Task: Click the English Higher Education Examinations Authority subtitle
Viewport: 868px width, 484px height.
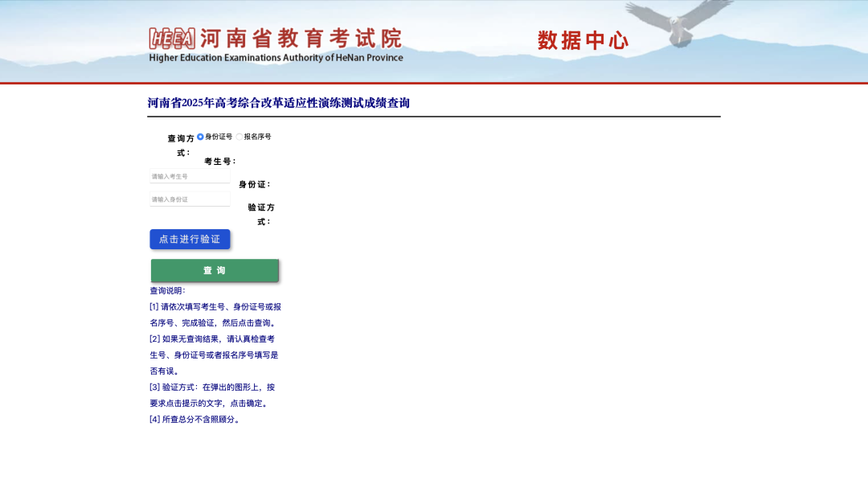Action: [276, 58]
